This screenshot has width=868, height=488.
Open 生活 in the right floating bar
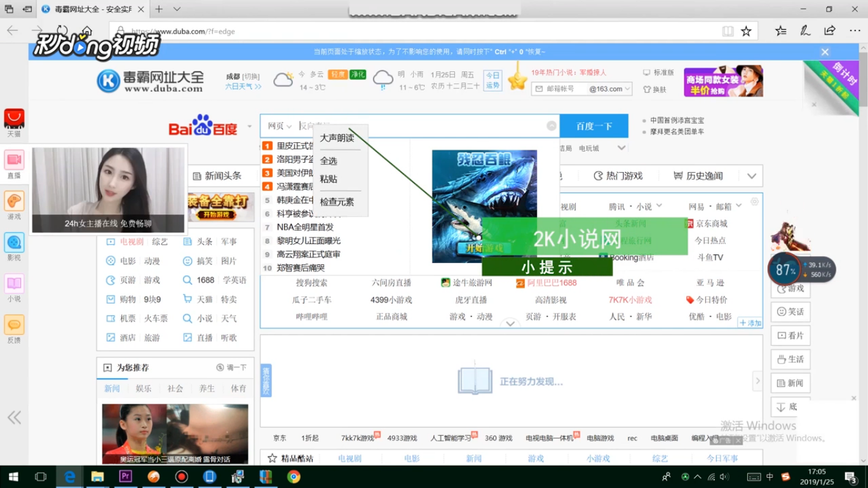coord(790,359)
